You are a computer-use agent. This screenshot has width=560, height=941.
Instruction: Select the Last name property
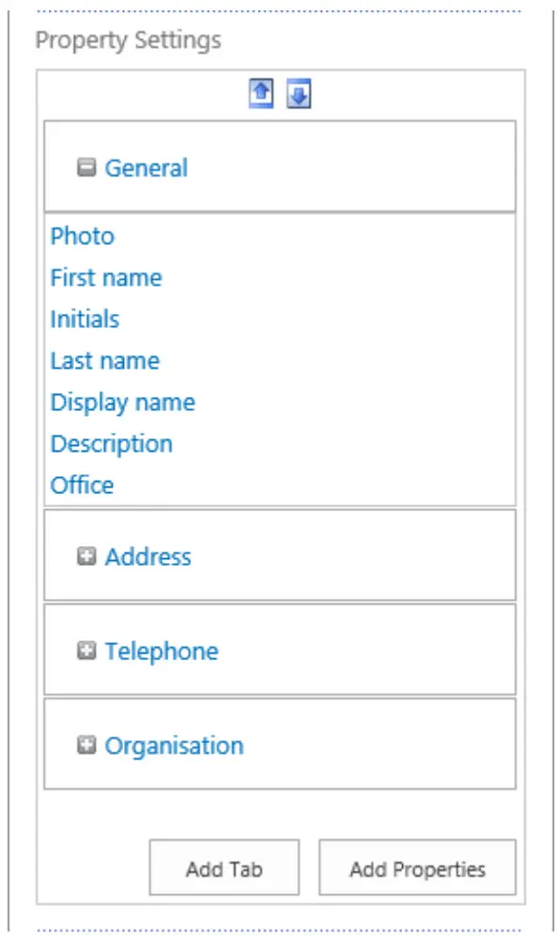(105, 360)
